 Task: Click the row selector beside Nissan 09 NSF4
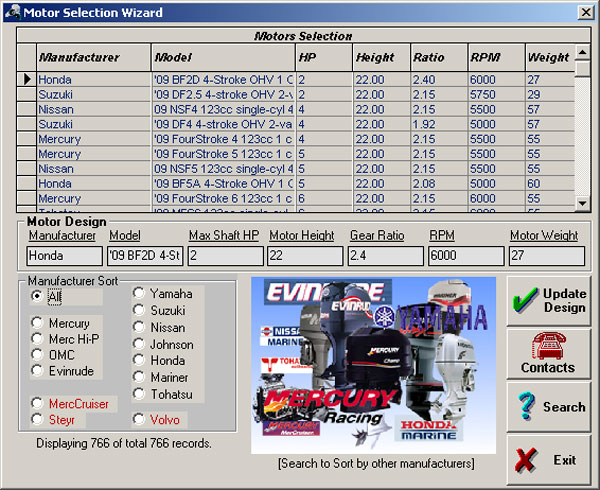tap(27, 109)
